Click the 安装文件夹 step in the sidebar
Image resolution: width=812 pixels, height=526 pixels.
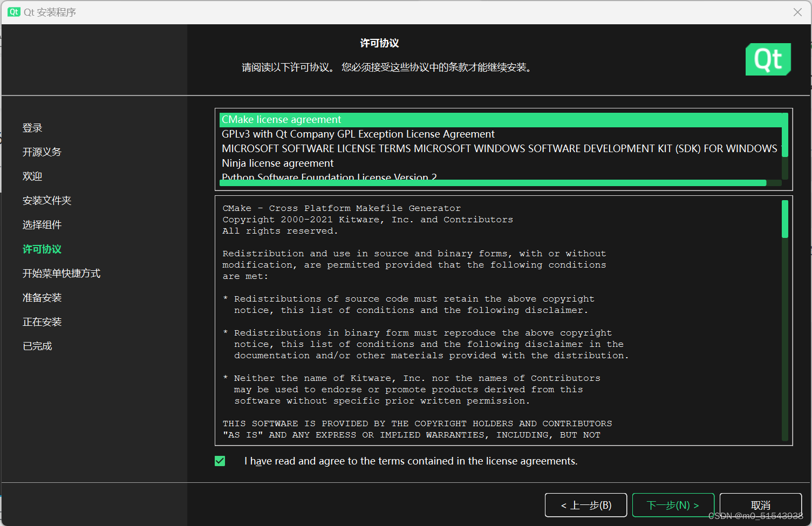47,201
